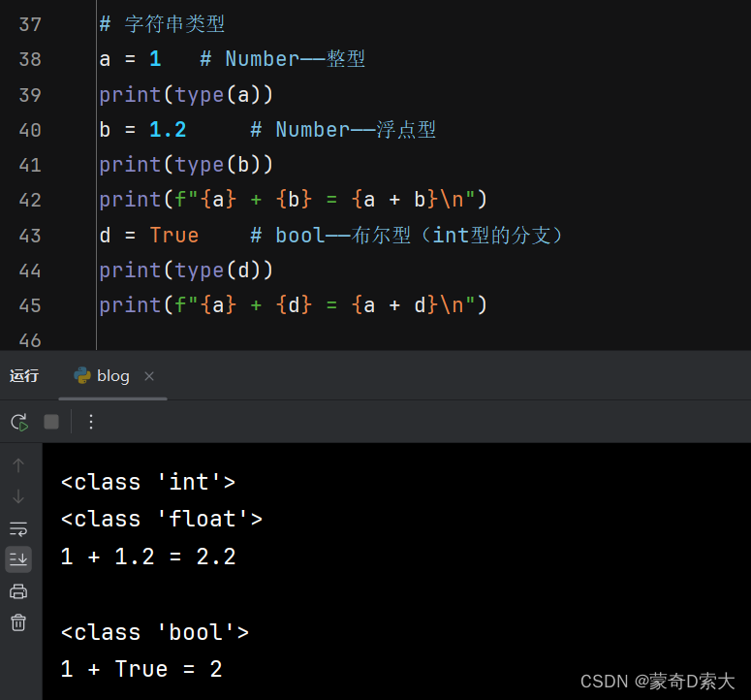The height and width of the screenshot is (700, 751).
Task: Open the run toolbar more-options menu
Action: (91, 422)
